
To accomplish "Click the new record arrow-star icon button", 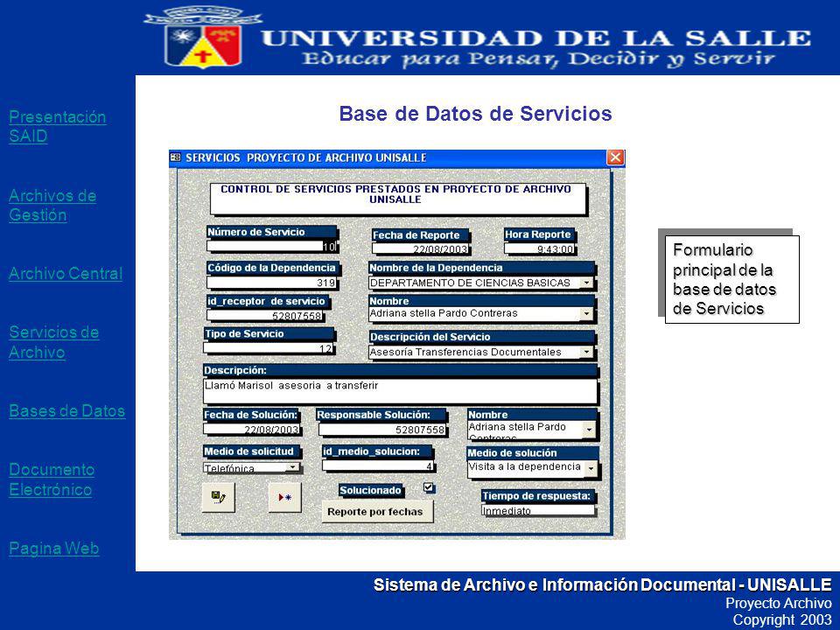I will click(284, 497).
